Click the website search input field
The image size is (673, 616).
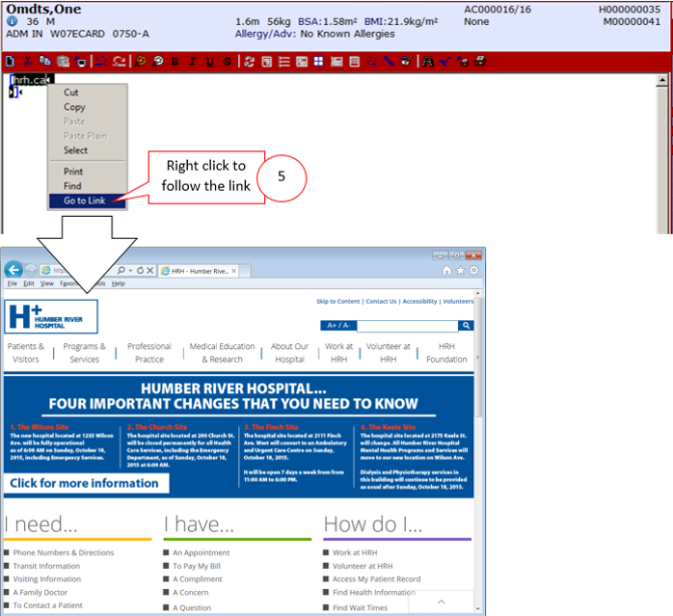coord(407,326)
